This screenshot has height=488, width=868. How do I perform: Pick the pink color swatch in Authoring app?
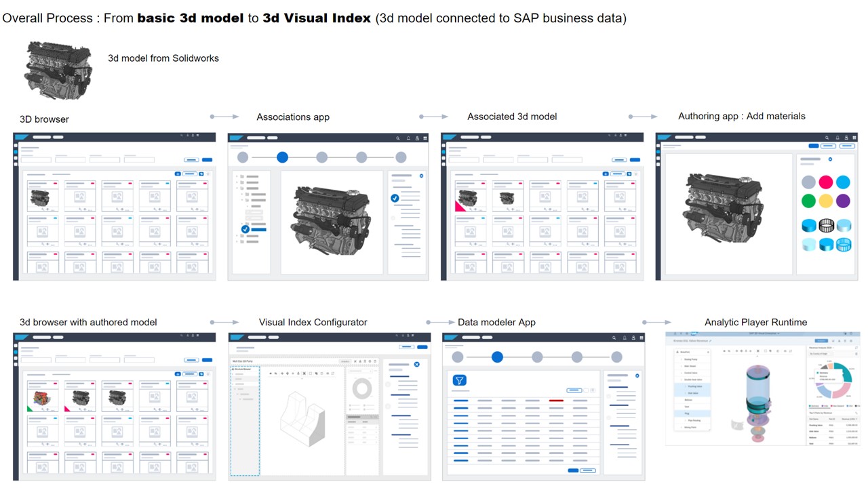[825, 182]
